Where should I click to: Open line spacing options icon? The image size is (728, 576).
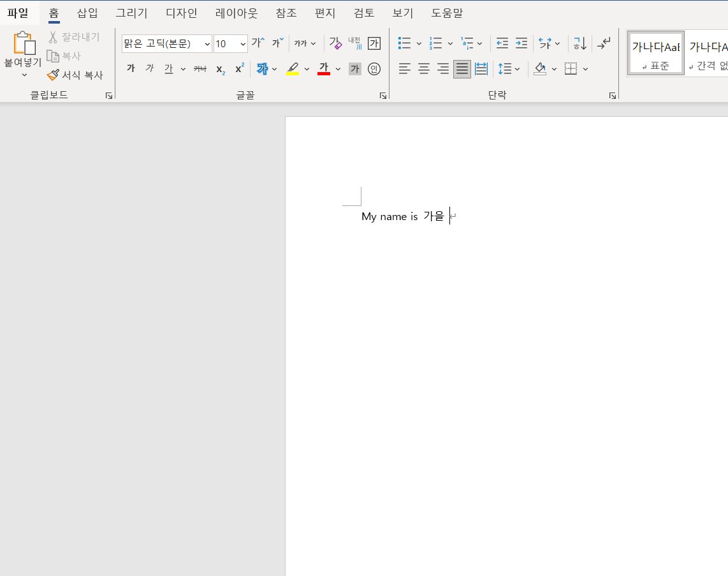coord(505,69)
